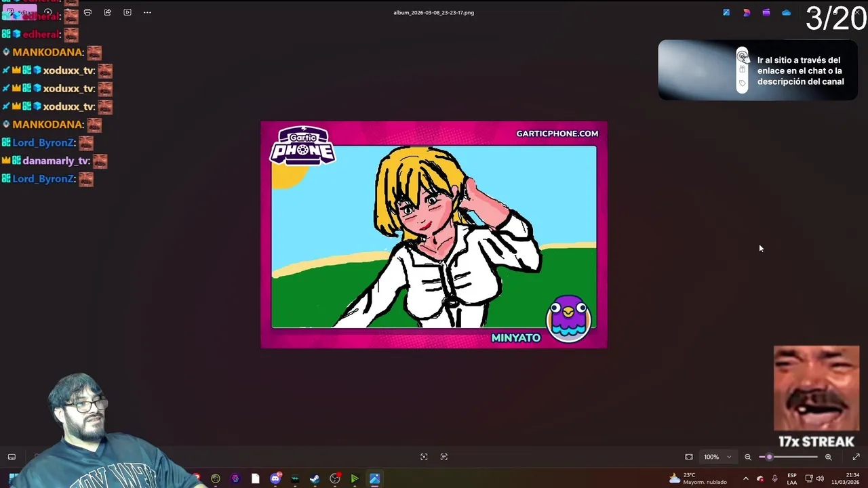Open Discord from the taskbar
The image size is (868, 488).
click(x=275, y=479)
